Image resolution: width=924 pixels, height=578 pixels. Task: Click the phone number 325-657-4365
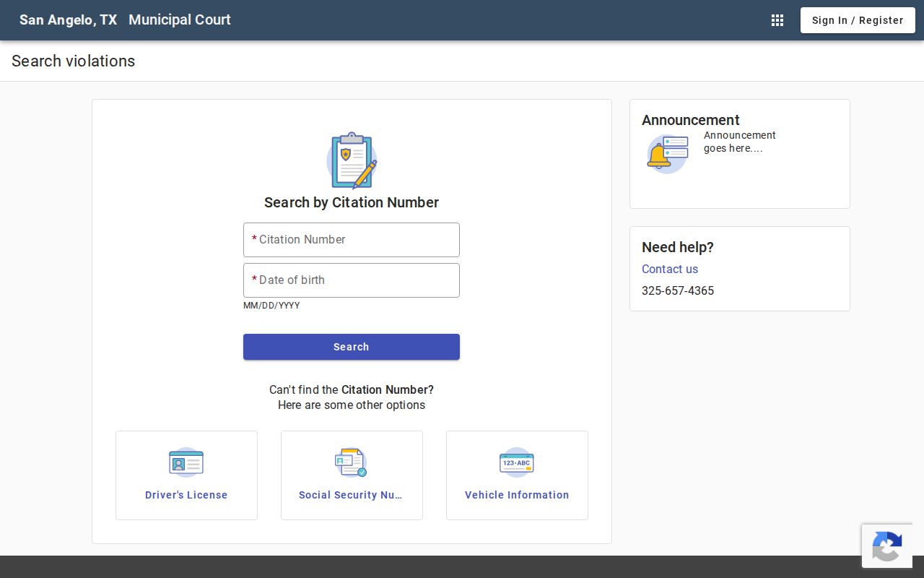pyautogui.click(x=678, y=290)
